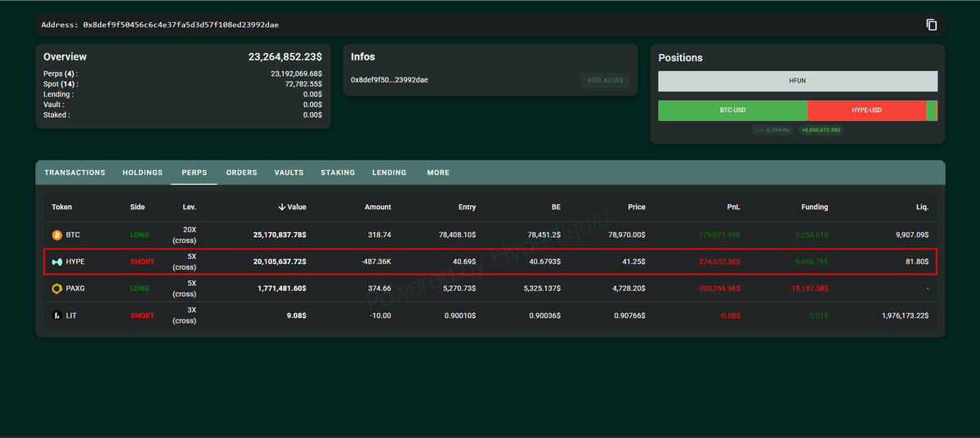Sort by Token column header
The image size is (980, 438).
(x=62, y=207)
